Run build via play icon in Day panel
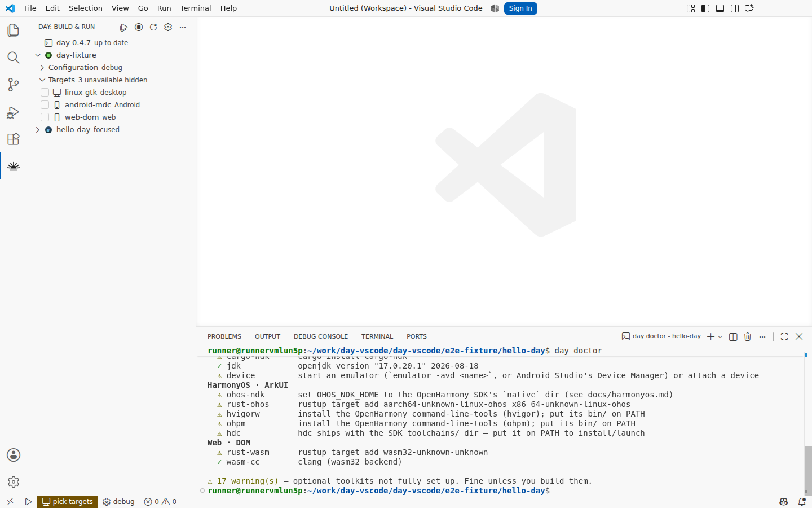Viewport: 812px width, 508px height. [124, 27]
